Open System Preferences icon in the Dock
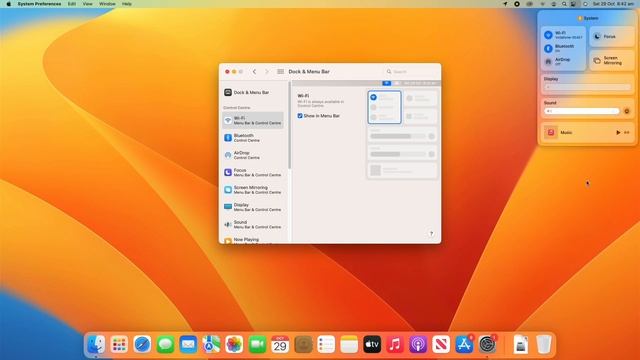 pos(487,344)
